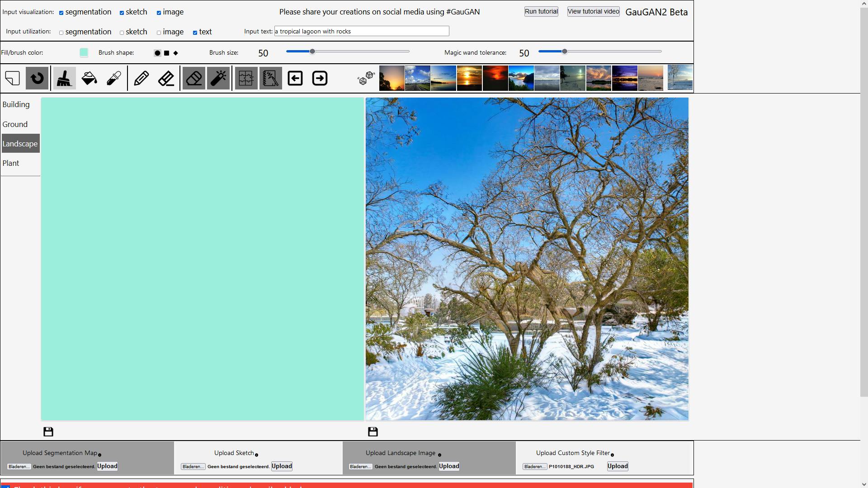Adjust the Brush size slider

pos(312,52)
